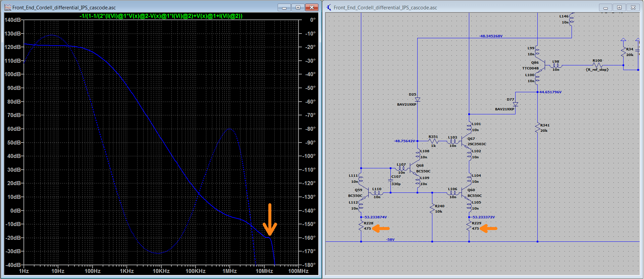Click the 44.651796V node voltage label
The height and width of the screenshot is (279, 644).
tap(550, 92)
